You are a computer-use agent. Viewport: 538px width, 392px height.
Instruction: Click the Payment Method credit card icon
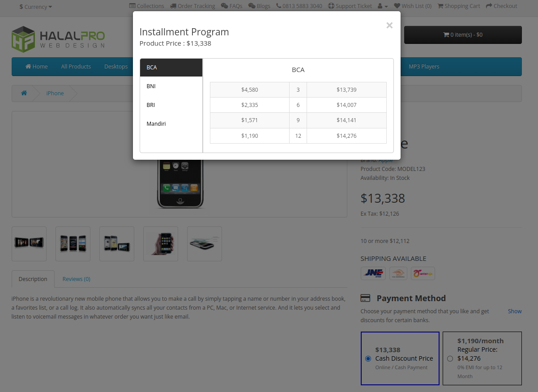point(365,298)
